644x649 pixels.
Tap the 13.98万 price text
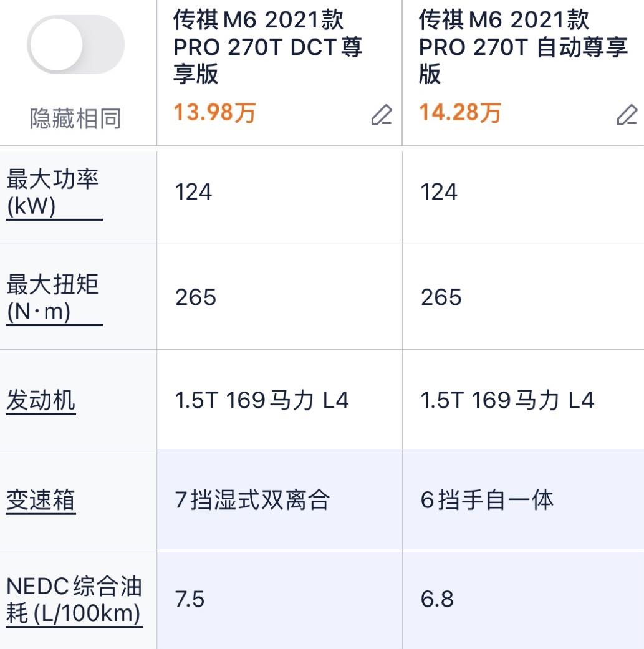(215, 113)
